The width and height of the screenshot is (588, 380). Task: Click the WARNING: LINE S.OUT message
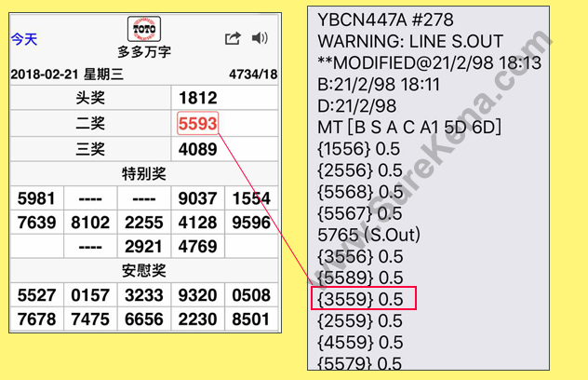click(409, 42)
